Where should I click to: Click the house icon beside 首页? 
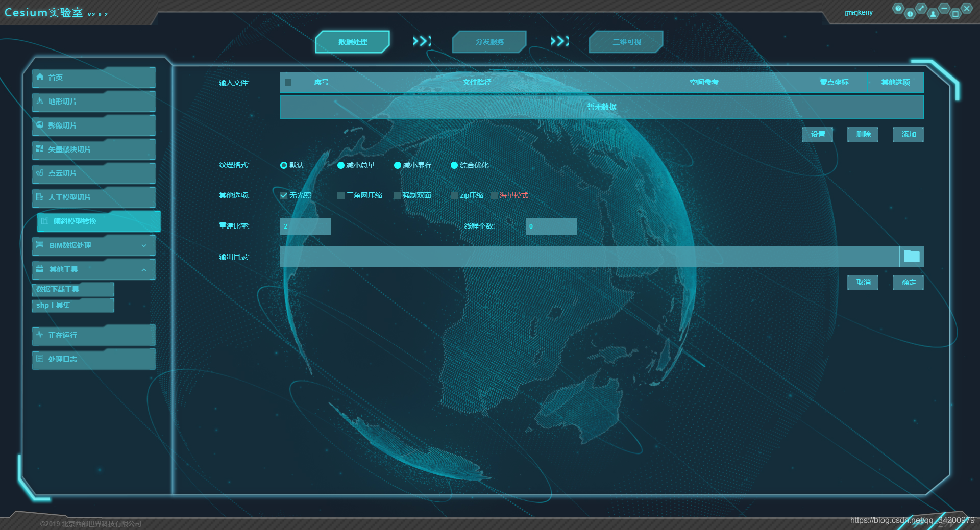tap(40, 77)
